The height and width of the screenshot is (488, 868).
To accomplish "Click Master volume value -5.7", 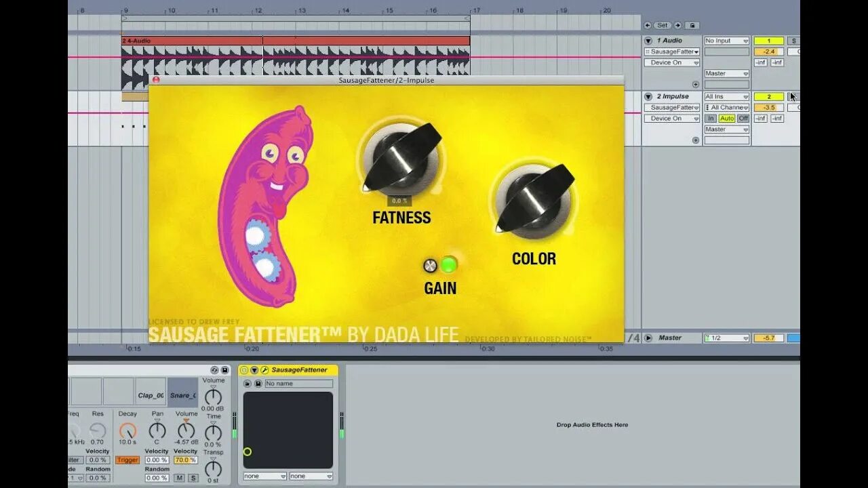I will pos(769,338).
